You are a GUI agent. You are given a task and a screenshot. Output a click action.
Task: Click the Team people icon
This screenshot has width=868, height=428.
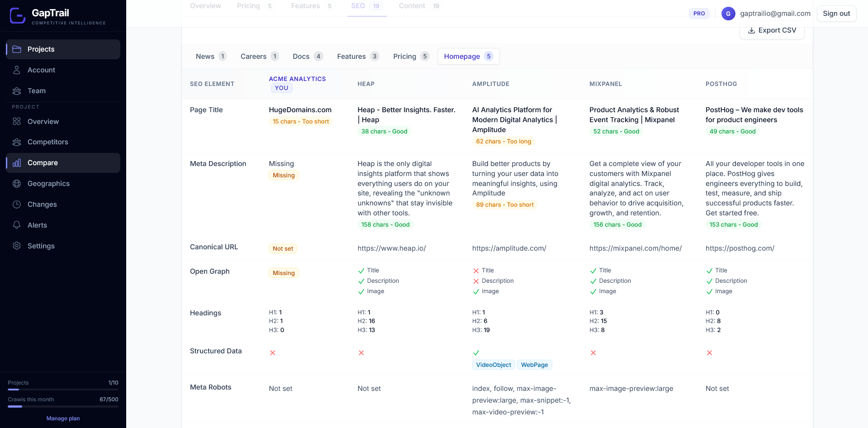17,91
